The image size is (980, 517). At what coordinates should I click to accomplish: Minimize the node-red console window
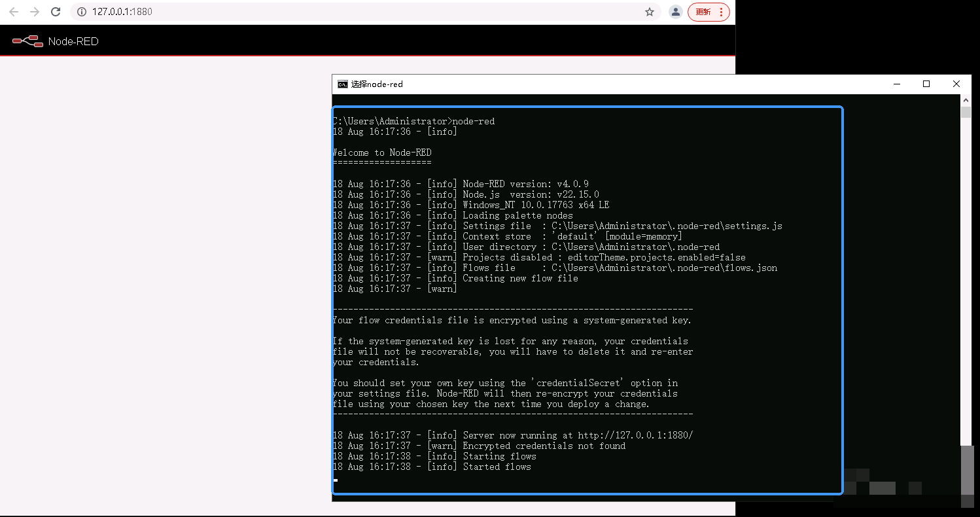coord(896,84)
